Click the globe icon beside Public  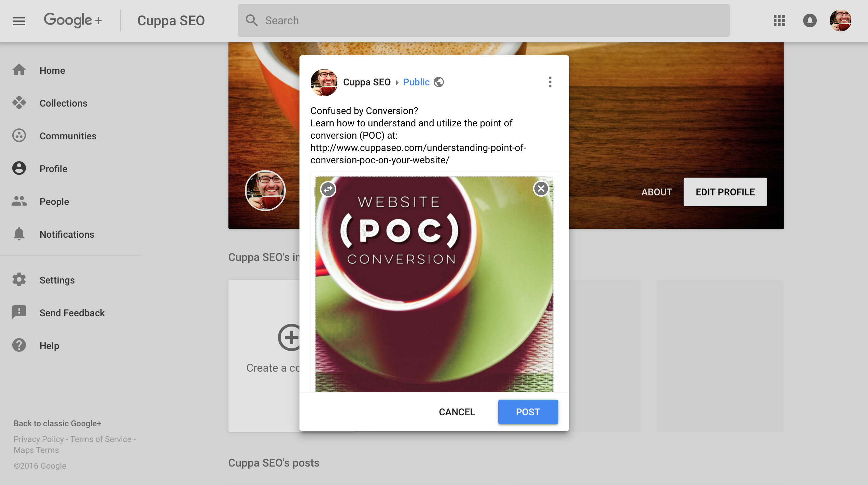439,82
